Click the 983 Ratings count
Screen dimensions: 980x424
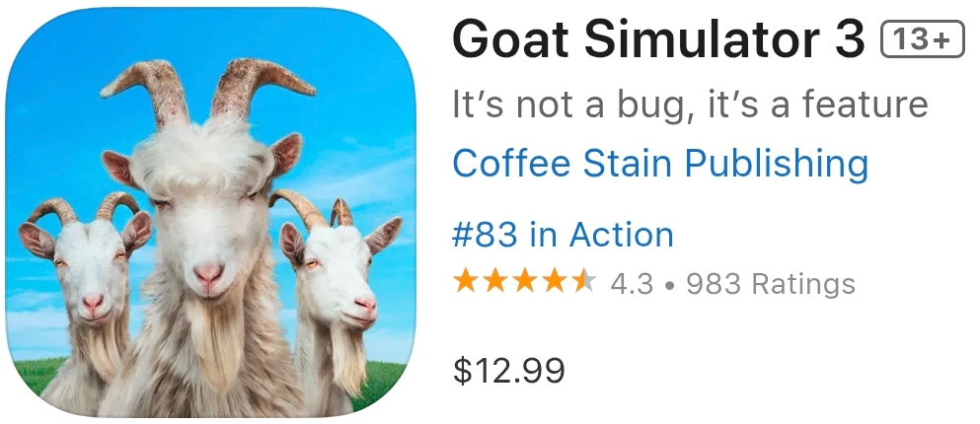(771, 285)
